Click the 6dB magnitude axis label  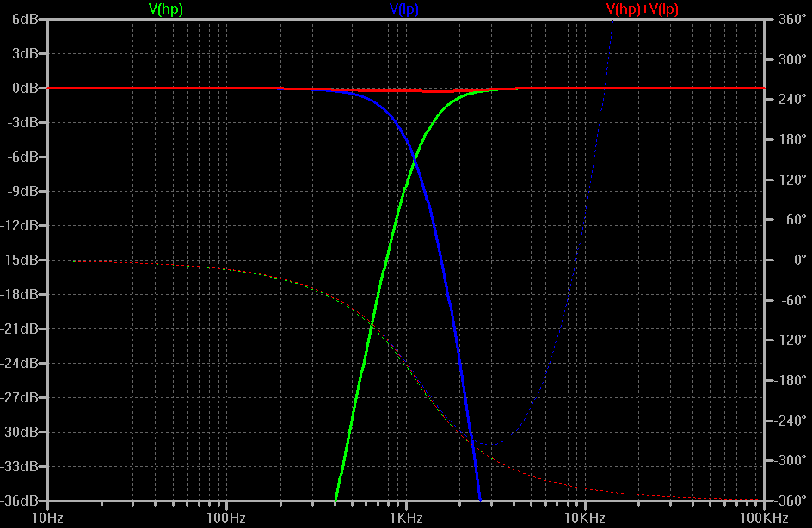[25, 19]
